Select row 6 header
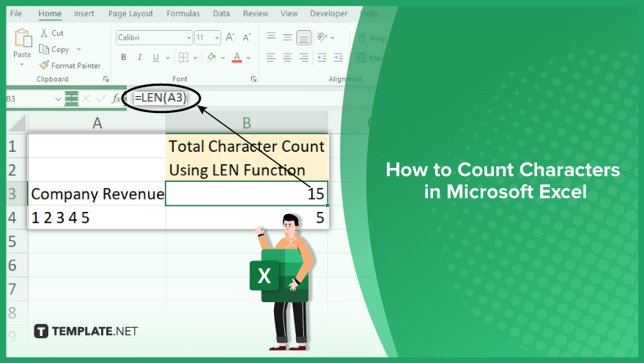This screenshot has width=644, height=363. click(x=16, y=265)
